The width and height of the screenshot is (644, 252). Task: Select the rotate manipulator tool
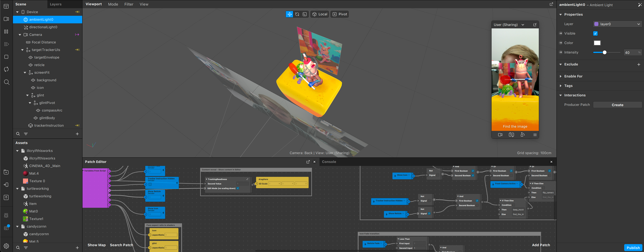(297, 14)
